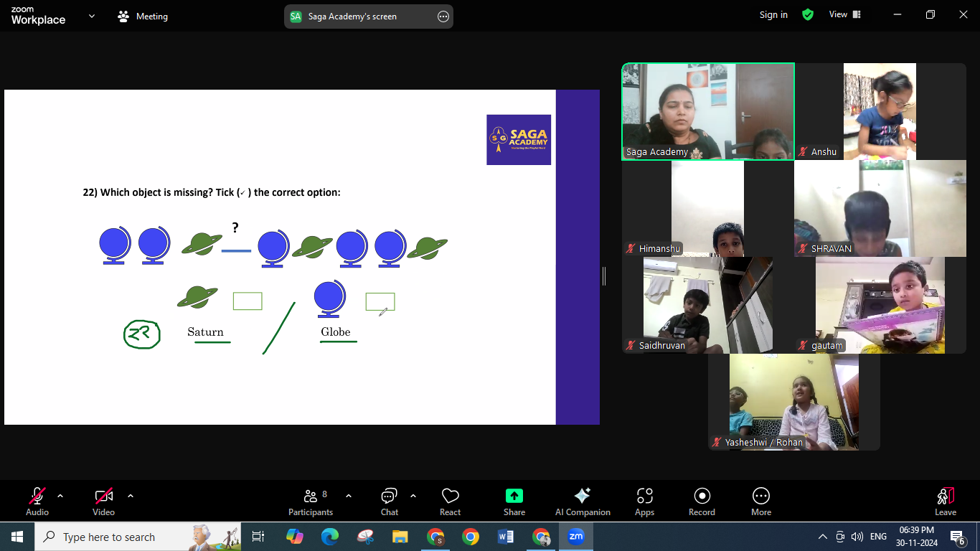Open the Participants panel
980x551 pixels.
pyautogui.click(x=311, y=501)
